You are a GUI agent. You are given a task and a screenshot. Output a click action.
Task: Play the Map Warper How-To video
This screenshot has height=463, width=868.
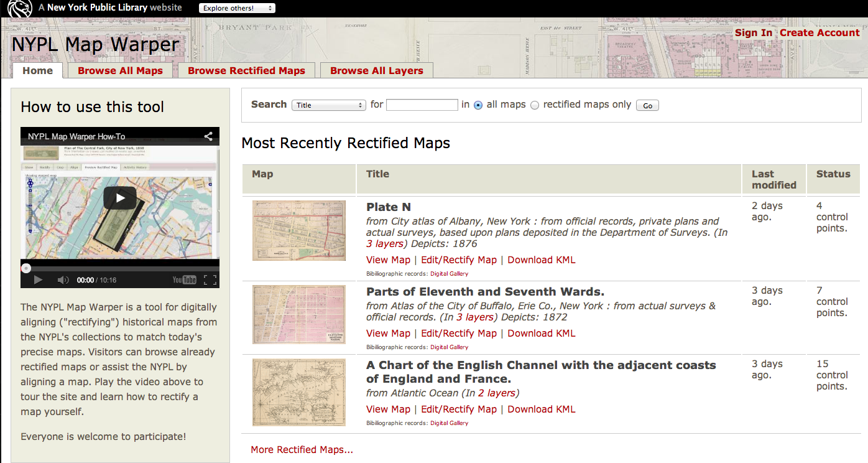click(120, 198)
